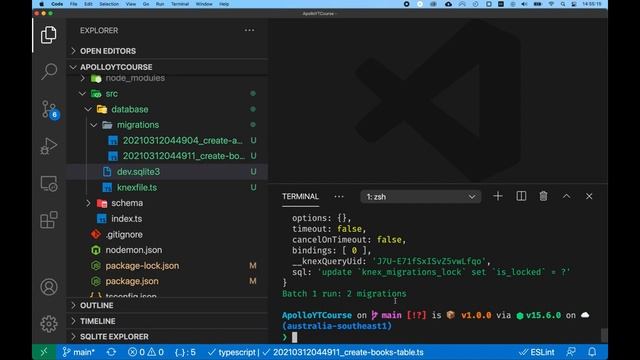Open the package.json file
This screenshot has height=360, width=640.
(167, 281)
